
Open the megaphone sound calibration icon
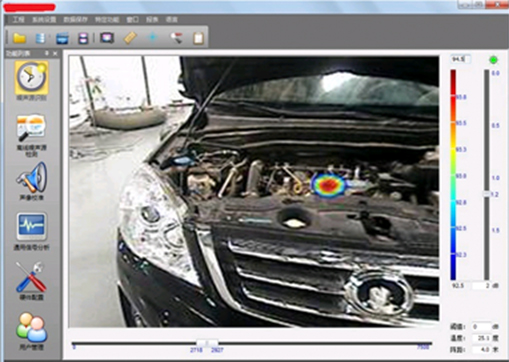32,177
